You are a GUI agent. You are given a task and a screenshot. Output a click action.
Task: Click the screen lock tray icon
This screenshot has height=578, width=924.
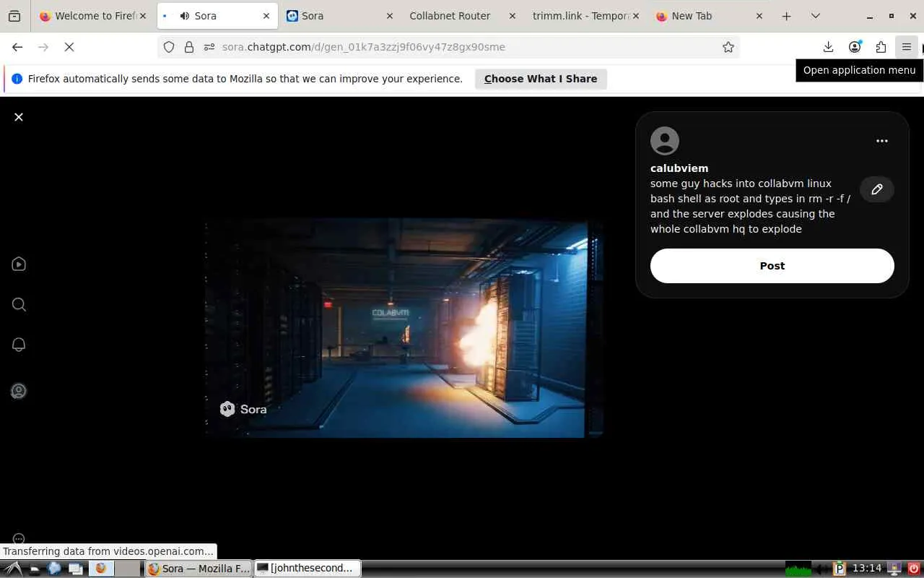[x=895, y=569]
